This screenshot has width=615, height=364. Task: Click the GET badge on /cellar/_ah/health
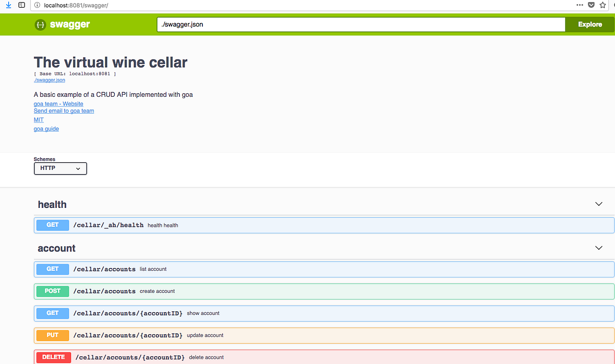[x=52, y=225]
